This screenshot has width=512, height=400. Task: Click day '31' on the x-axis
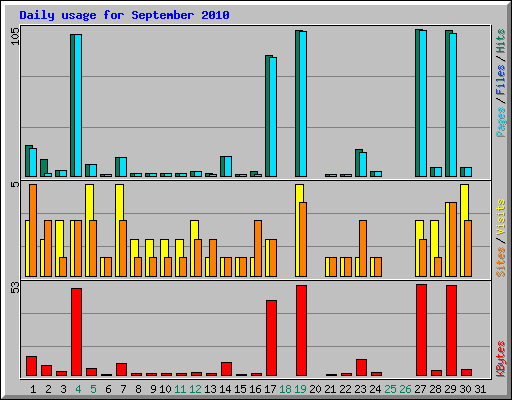pos(480,389)
